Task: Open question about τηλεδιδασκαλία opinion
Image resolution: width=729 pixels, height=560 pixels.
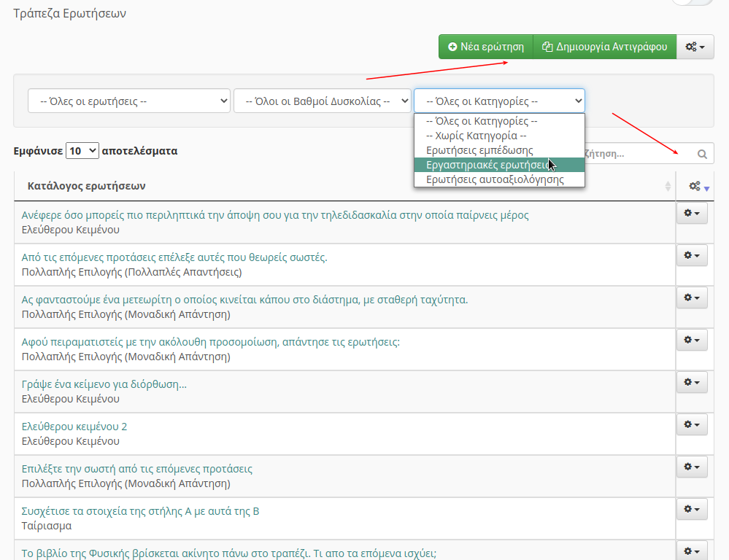Action: [275, 215]
